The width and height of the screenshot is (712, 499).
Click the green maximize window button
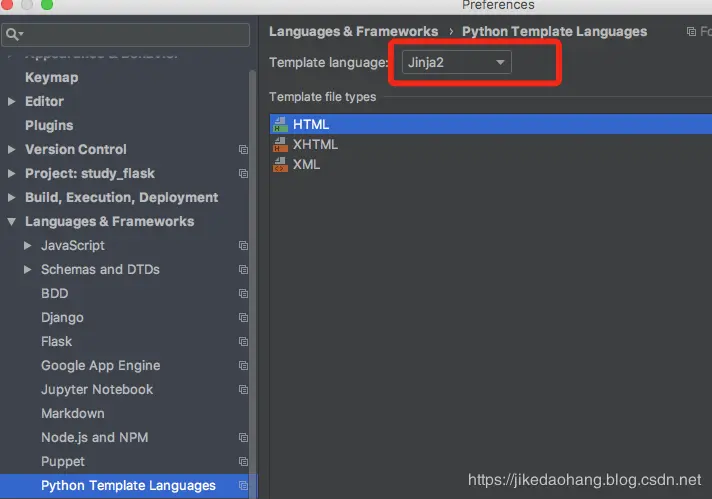click(x=47, y=4)
